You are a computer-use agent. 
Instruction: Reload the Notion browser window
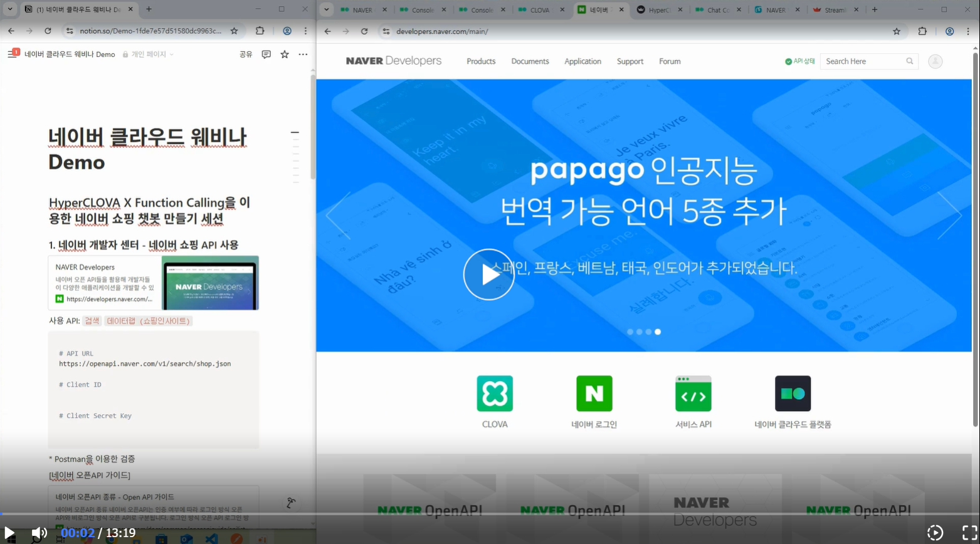[48, 31]
